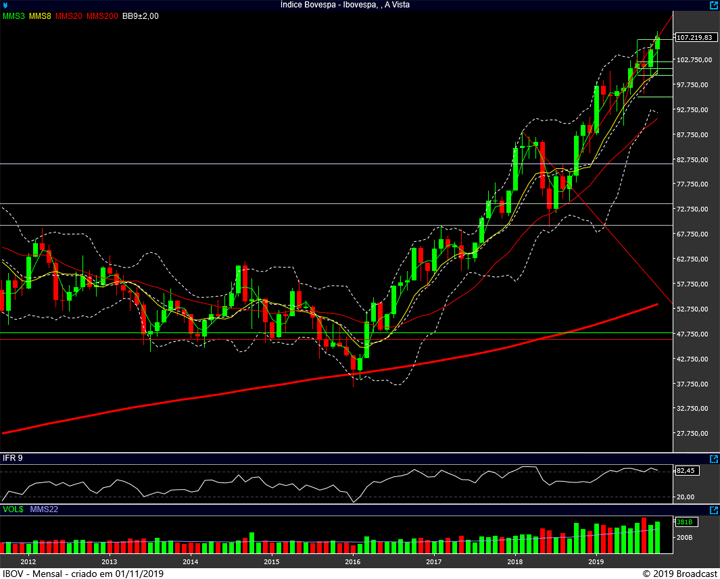Click the MMS20 indicator label
Image resolution: width=720 pixels, height=579 pixels.
[69, 17]
